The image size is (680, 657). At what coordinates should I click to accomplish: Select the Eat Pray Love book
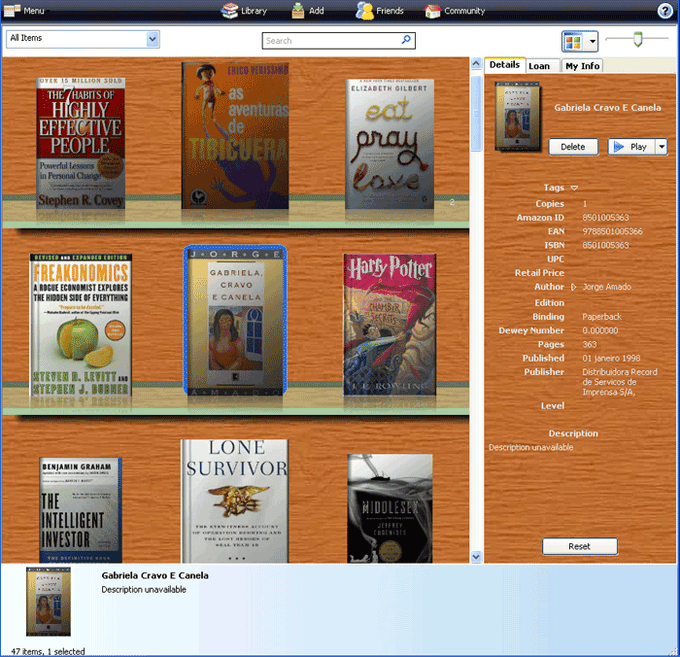389,144
